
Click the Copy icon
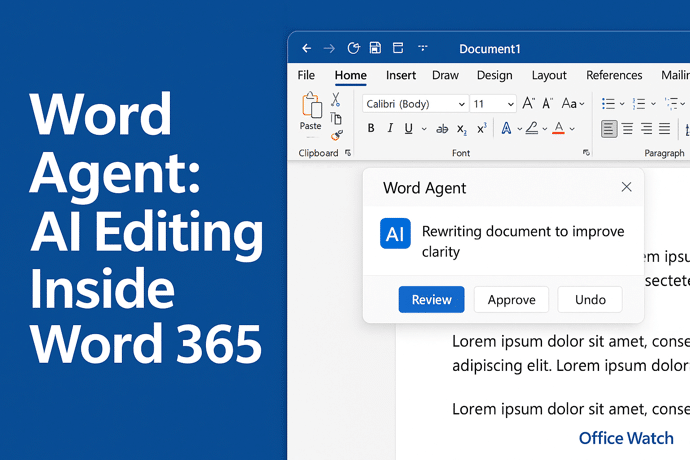coord(336,118)
